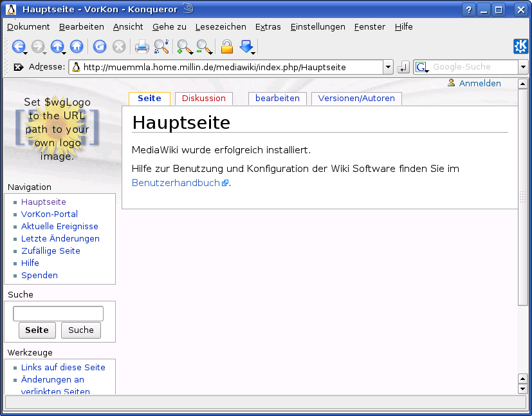Open the VorKon-Portal link
Viewport: 532px width, 416px height.
49,214
